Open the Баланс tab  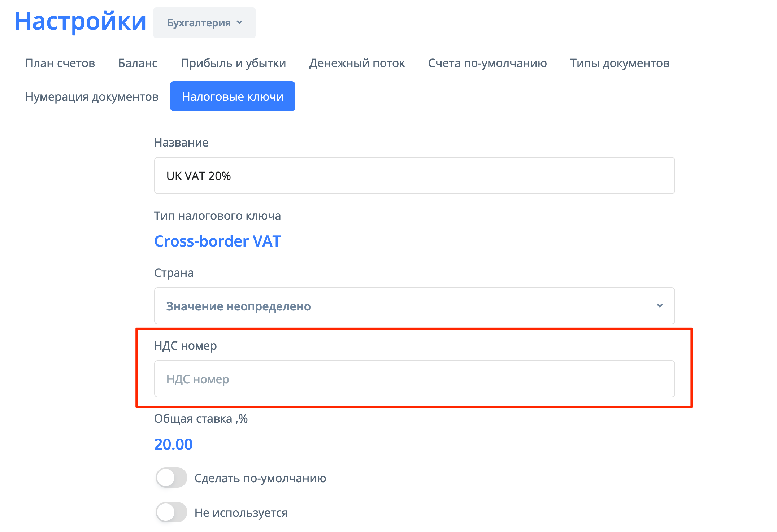tap(138, 63)
